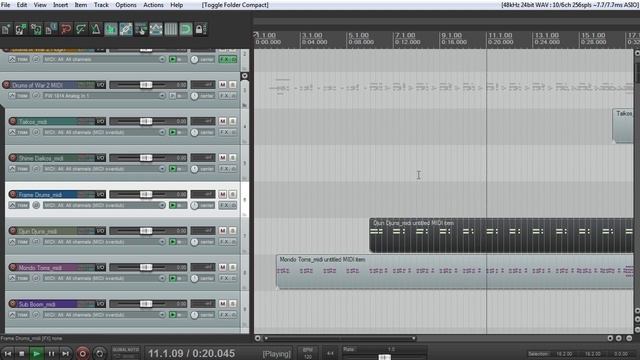Arm record on Sub Boom_midi track

tap(13, 304)
